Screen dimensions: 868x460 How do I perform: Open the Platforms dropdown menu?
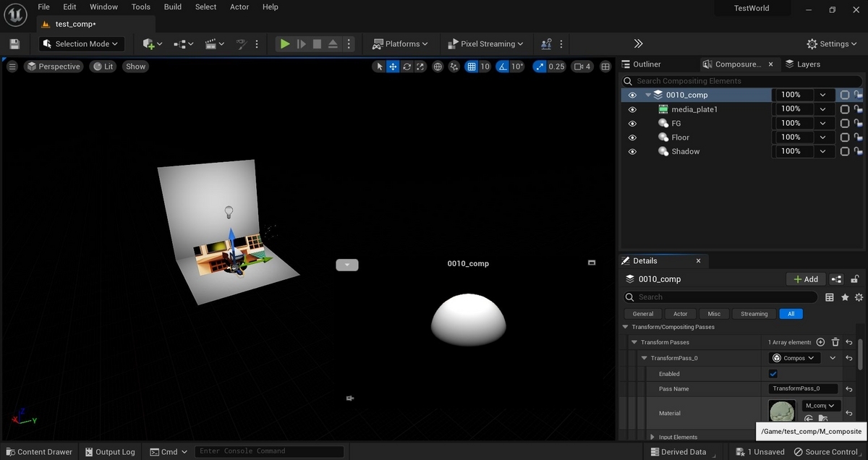(x=400, y=44)
